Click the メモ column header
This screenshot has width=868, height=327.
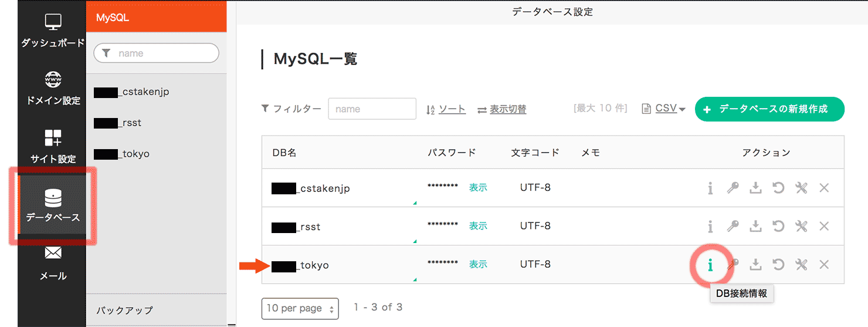coord(591,153)
